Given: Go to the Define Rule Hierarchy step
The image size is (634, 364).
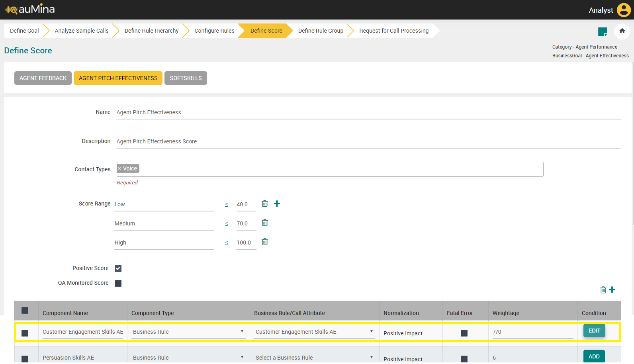Looking at the screenshot, I should click(151, 31).
